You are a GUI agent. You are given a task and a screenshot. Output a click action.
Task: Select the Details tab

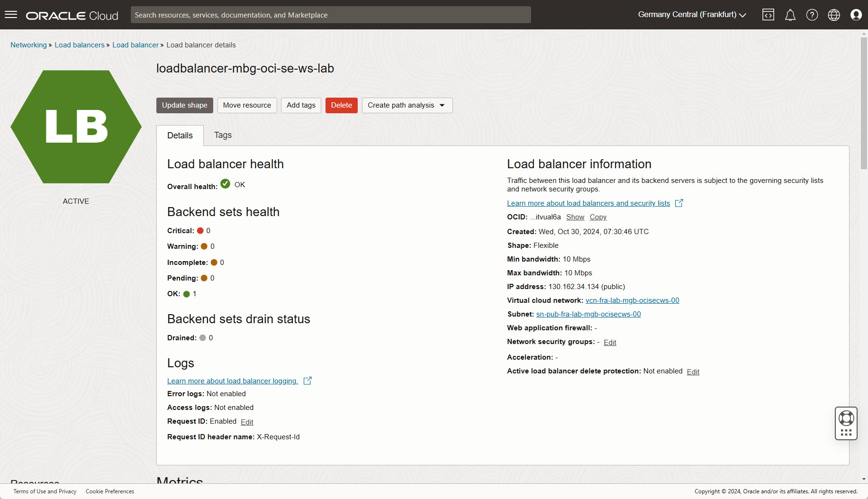[x=180, y=136]
